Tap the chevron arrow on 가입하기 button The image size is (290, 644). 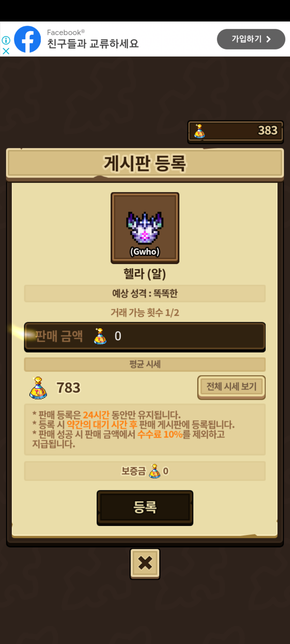coord(268,39)
